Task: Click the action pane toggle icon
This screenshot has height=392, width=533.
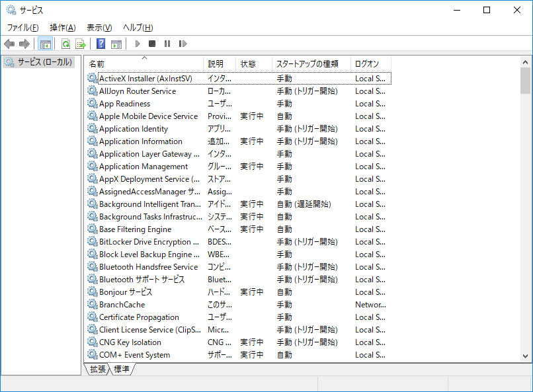Action: point(116,44)
